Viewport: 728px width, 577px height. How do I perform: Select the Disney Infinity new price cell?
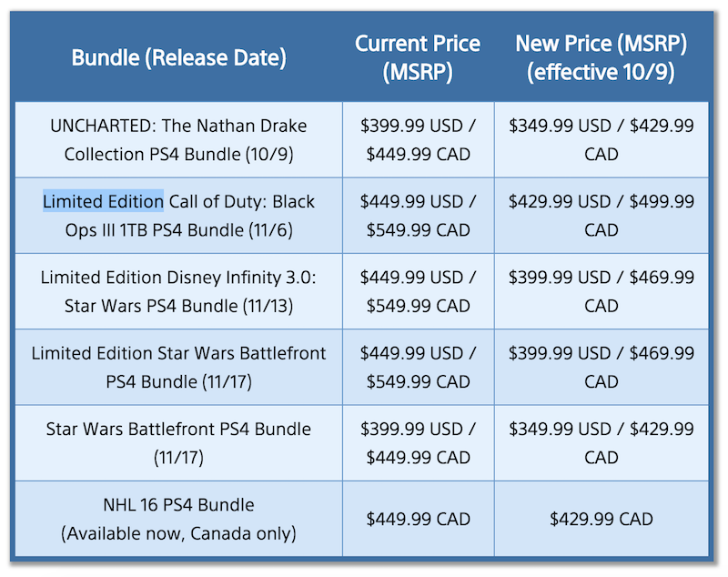coord(601,291)
